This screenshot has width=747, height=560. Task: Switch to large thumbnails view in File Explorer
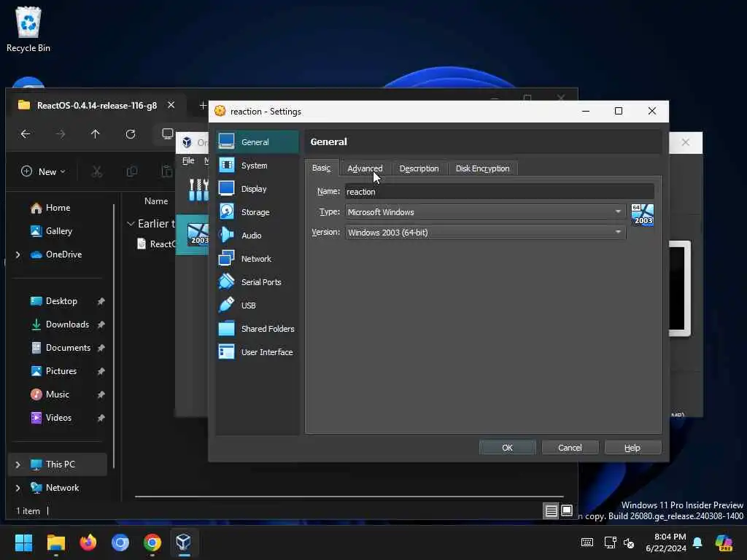coord(566,511)
